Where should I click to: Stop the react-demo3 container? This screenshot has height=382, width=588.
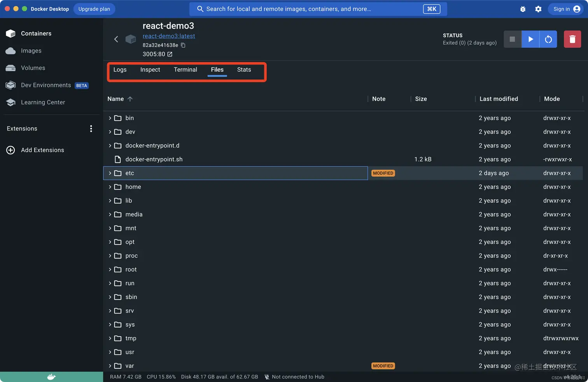click(x=512, y=39)
